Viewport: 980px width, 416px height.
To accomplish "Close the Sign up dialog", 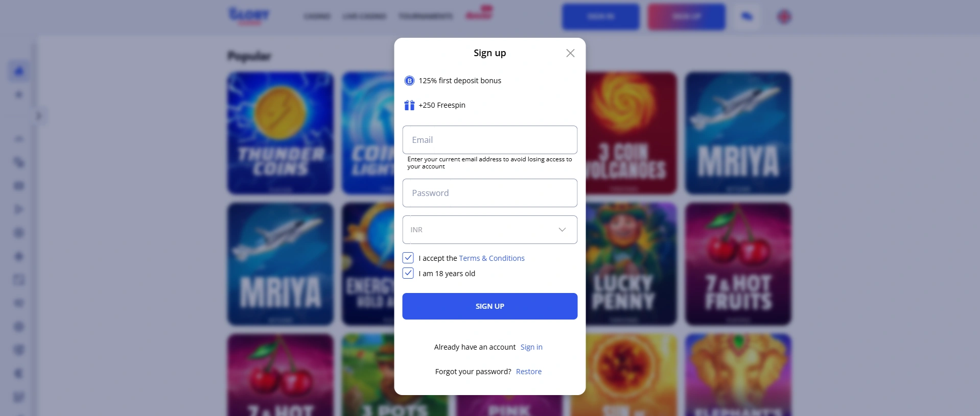I will point(570,53).
